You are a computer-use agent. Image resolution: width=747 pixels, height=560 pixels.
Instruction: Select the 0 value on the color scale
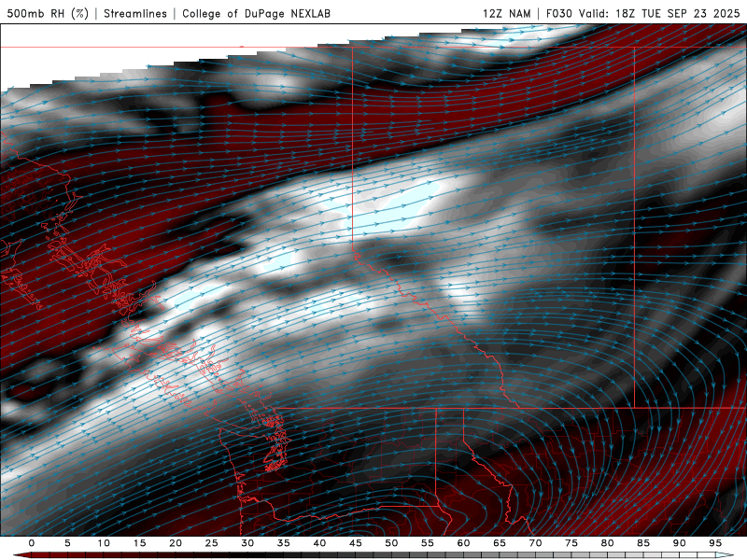32,543
